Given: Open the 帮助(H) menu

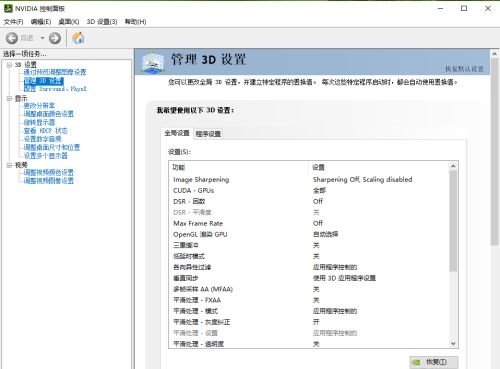Looking at the screenshot, I should (x=135, y=22).
